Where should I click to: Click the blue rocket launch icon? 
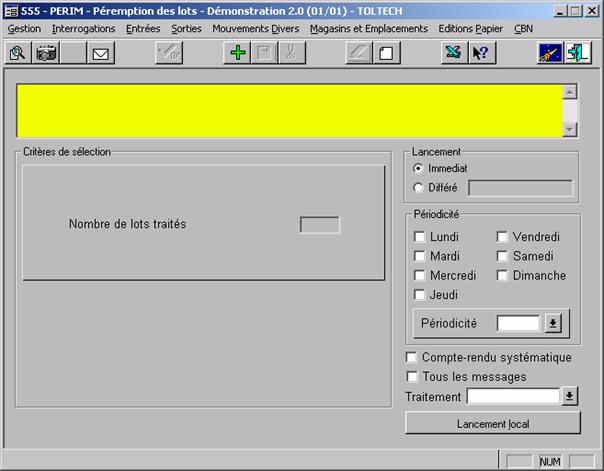pyautogui.click(x=550, y=53)
